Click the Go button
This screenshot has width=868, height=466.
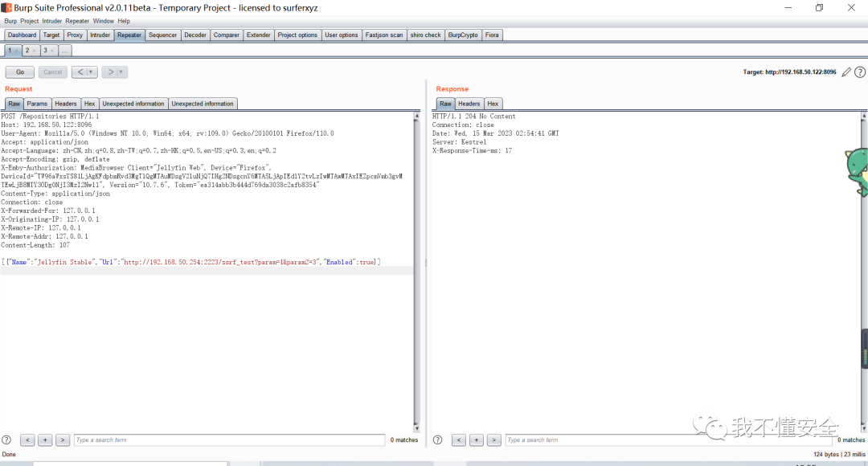pyautogui.click(x=20, y=72)
